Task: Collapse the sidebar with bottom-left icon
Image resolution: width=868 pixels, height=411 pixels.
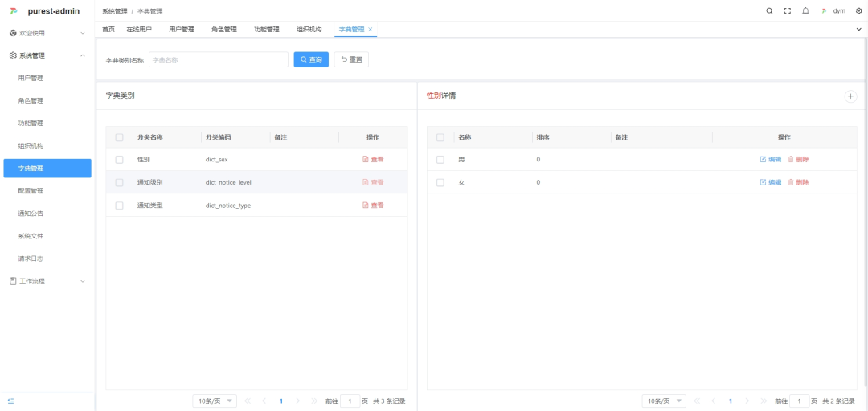Action: 11,401
